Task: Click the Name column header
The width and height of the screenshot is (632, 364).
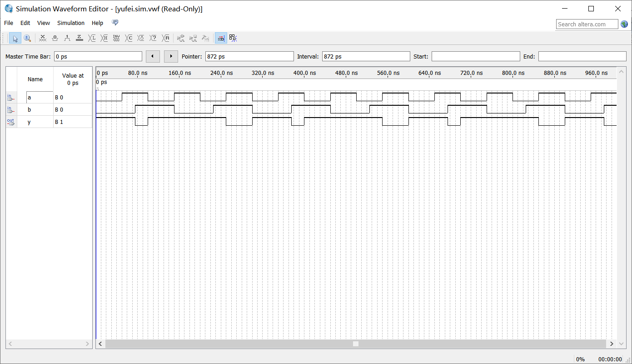Action: tap(35, 79)
